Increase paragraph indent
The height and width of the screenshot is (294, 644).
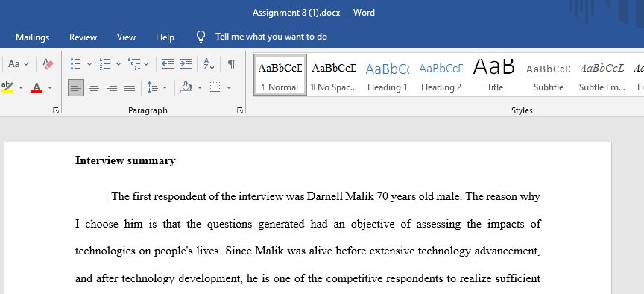(186, 64)
